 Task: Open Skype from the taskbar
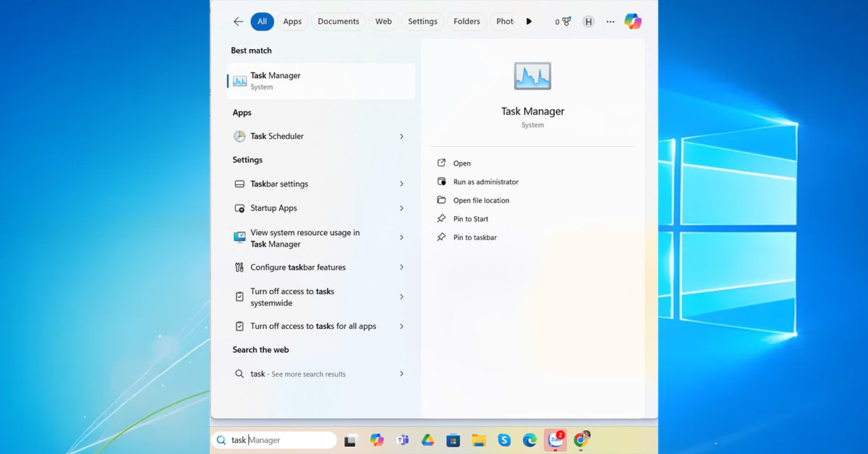(504, 440)
